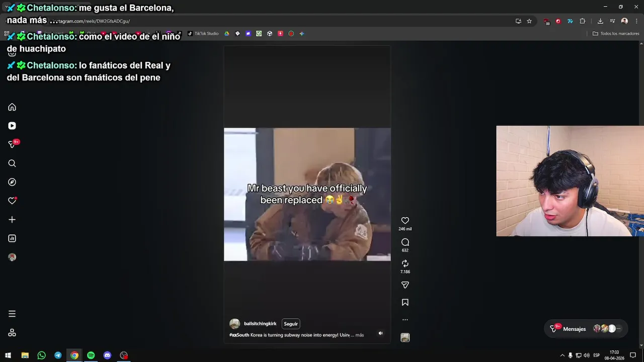Open Spotify from the taskbar
The image size is (644, 362).
click(91, 355)
